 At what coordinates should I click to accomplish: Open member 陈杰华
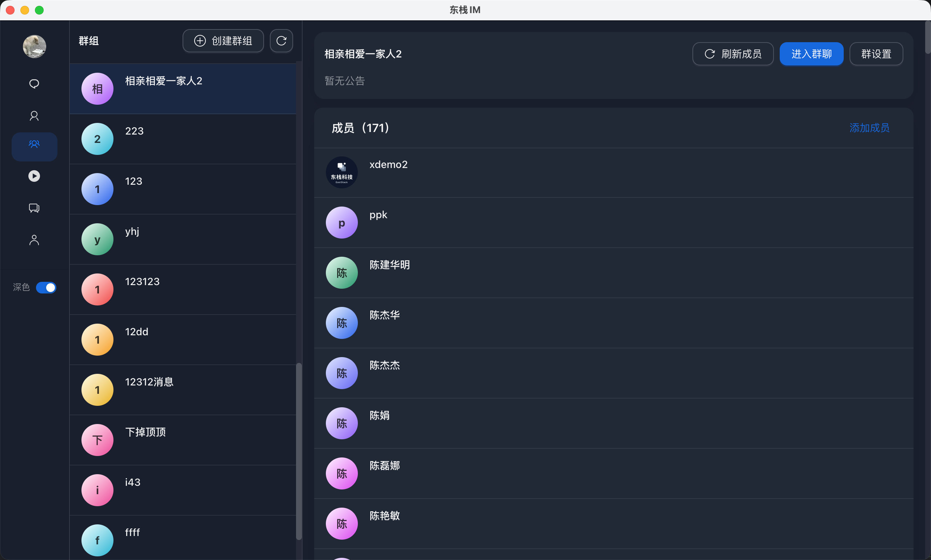pyautogui.click(x=614, y=323)
